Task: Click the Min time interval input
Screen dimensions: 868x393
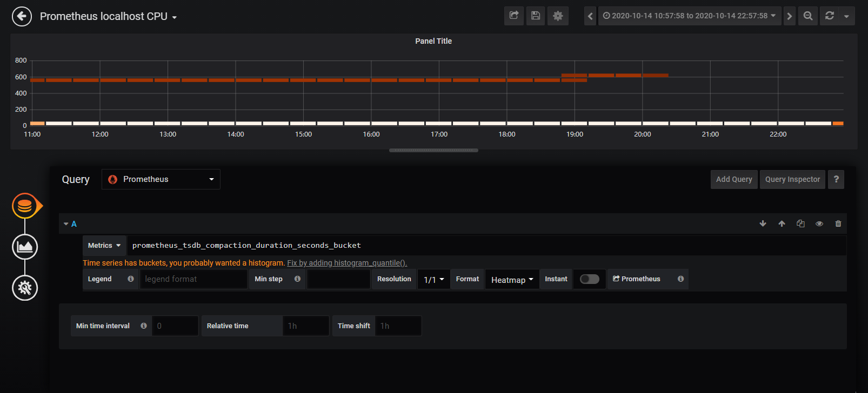Action: (x=175, y=326)
